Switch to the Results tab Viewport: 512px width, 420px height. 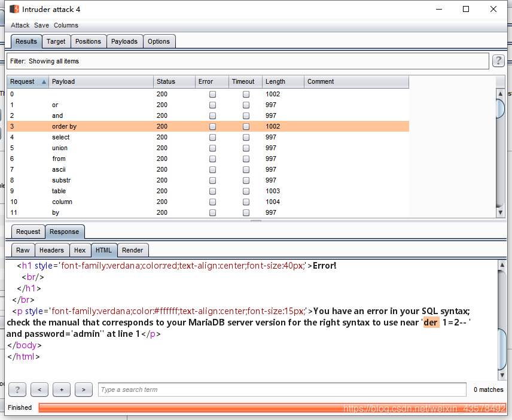[x=26, y=41]
